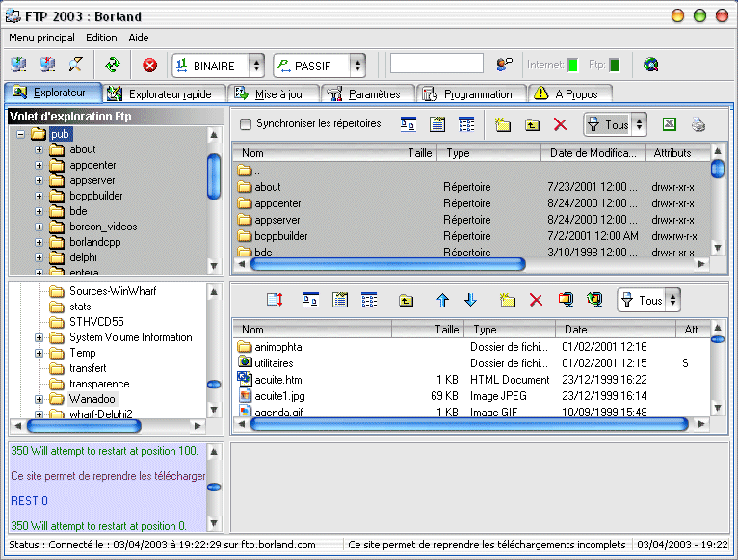The width and height of the screenshot is (738, 560).
Task: Click the red abort transfer icon
Action: click(149, 65)
